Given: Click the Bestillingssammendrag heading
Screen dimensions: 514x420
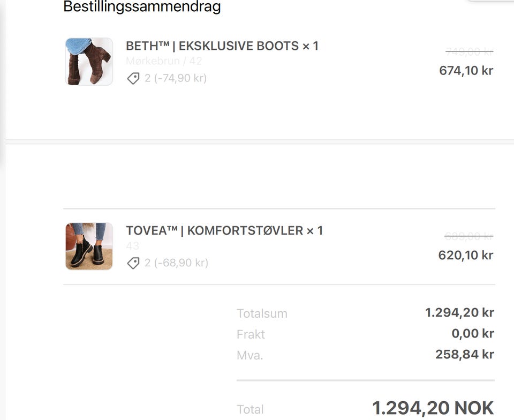Looking at the screenshot, I should point(142,7).
